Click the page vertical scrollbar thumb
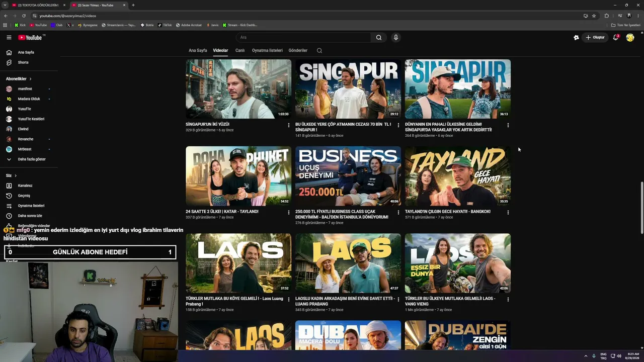The image size is (644, 362). tap(641, 208)
